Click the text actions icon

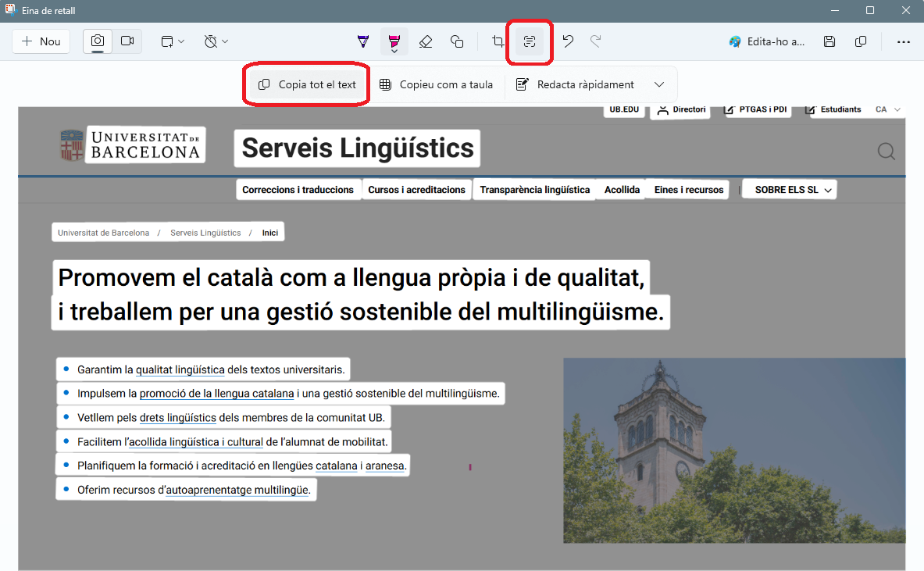coord(530,41)
